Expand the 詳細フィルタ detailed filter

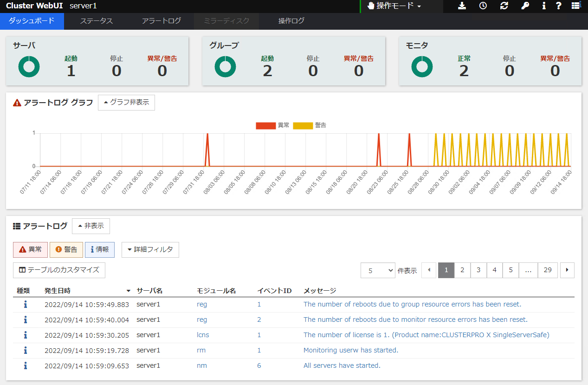tap(150, 249)
